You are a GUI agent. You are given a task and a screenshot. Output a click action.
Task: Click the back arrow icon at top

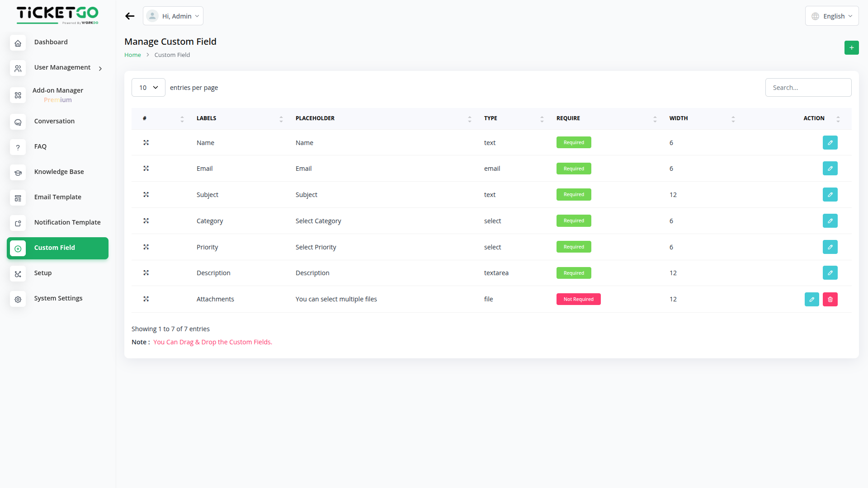130,16
